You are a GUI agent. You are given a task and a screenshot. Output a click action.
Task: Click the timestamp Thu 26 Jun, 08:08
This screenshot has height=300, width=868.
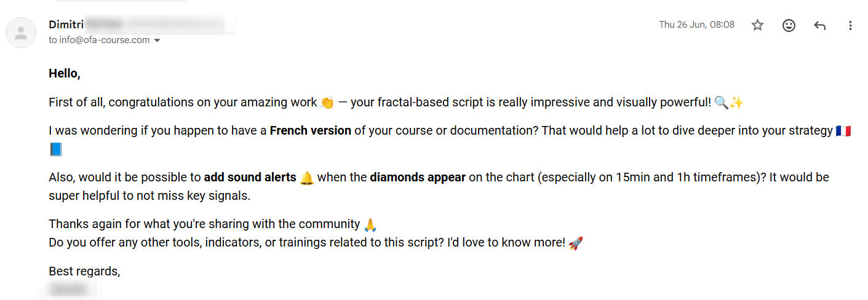tap(696, 25)
